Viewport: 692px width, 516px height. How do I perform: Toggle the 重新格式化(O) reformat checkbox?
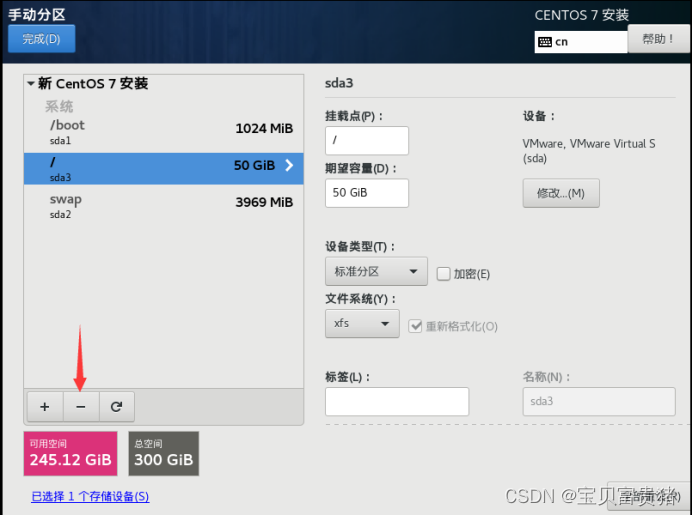(415, 326)
